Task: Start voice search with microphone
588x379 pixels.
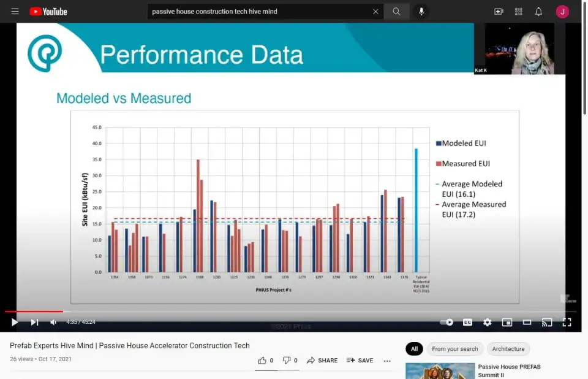Action: tap(421, 12)
